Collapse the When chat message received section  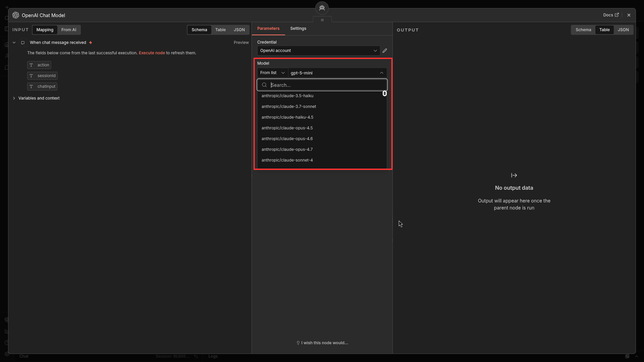click(14, 43)
